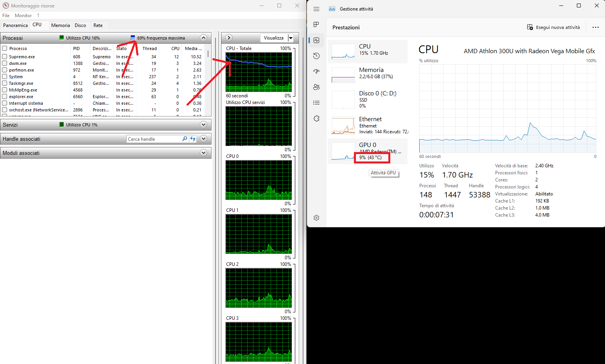605x364 pixels.
Task: Check the dwm.exe process checkbox
Action: [5, 63]
